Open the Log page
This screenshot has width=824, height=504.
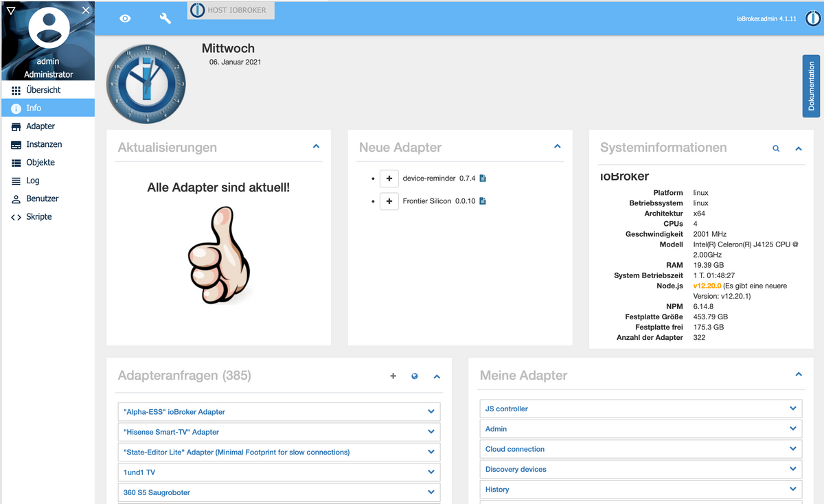coord(48,181)
